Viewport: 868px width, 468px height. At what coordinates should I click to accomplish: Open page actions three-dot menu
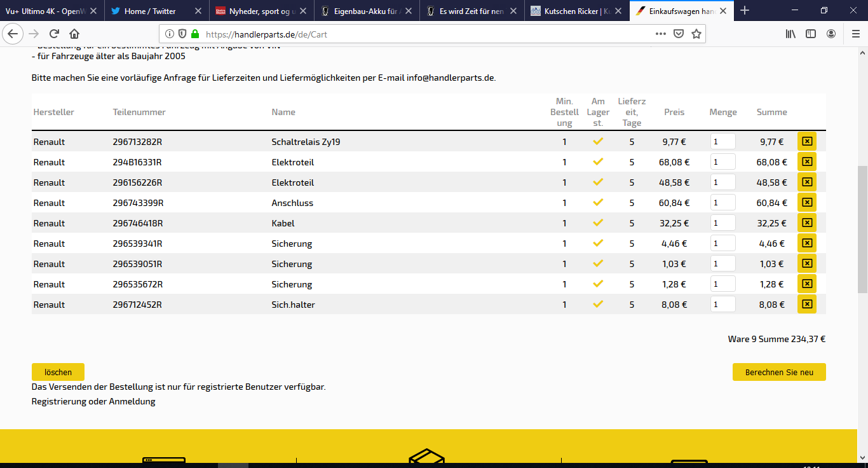pyautogui.click(x=661, y=34)
